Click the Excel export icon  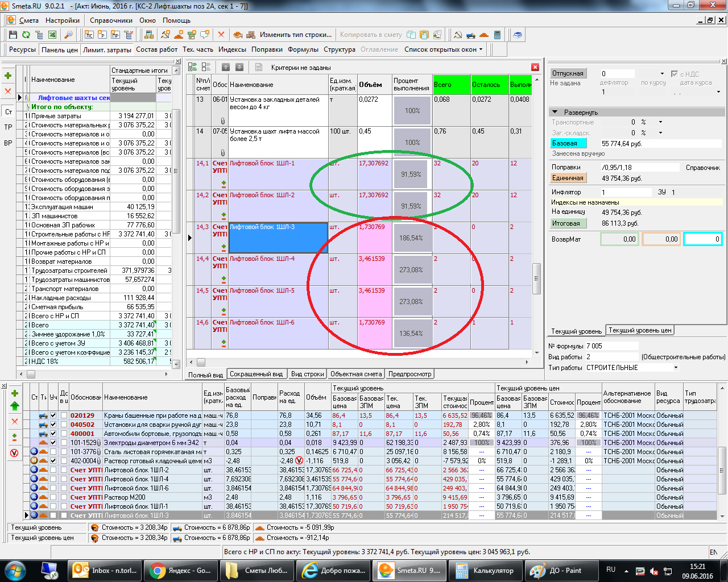coord(52,35)
